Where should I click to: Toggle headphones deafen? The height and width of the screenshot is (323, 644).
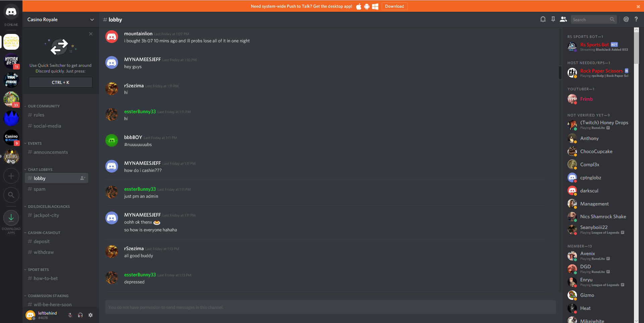point(80,315)
